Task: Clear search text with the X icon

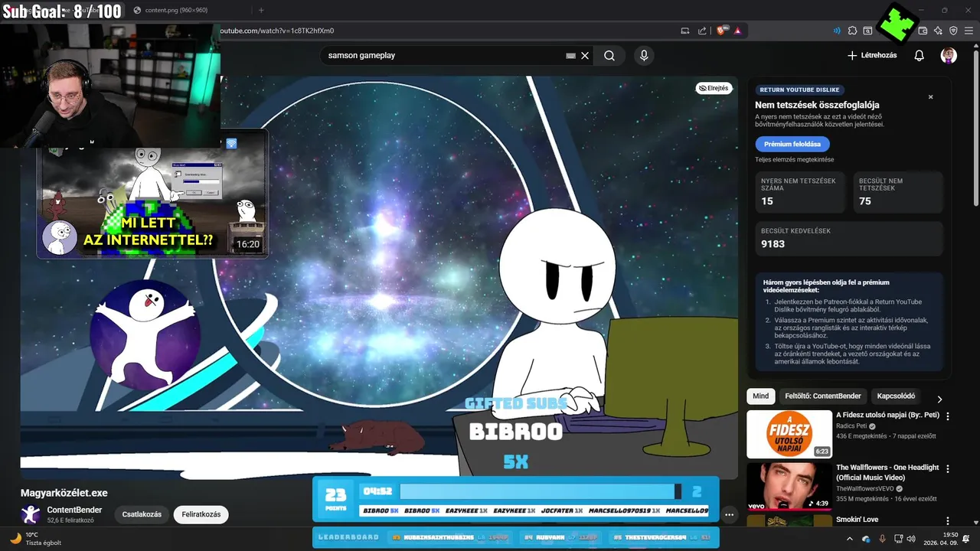Action: (x=585, y=55)
